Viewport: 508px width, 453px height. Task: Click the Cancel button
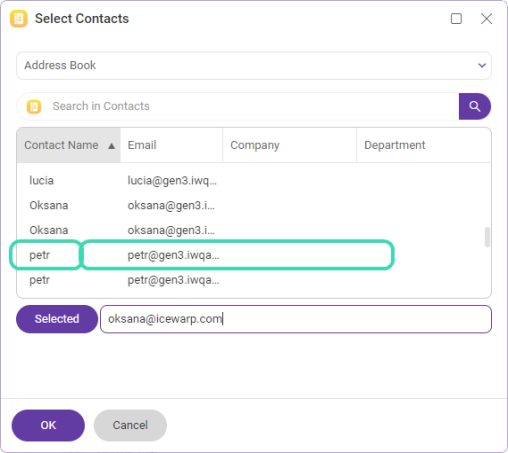[130, 425]
